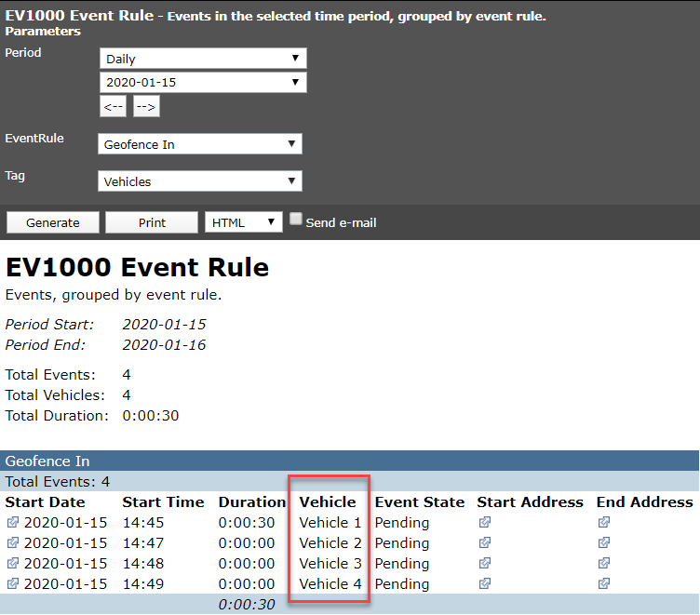The width and height of the screenshot is (700, 615).
Task: Select the Start Time column header
Action: click(164, 502)
